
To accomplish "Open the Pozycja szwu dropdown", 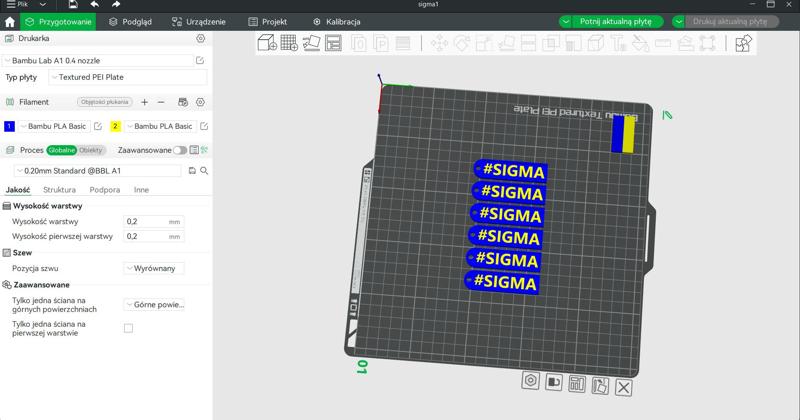I will point(154,268).
